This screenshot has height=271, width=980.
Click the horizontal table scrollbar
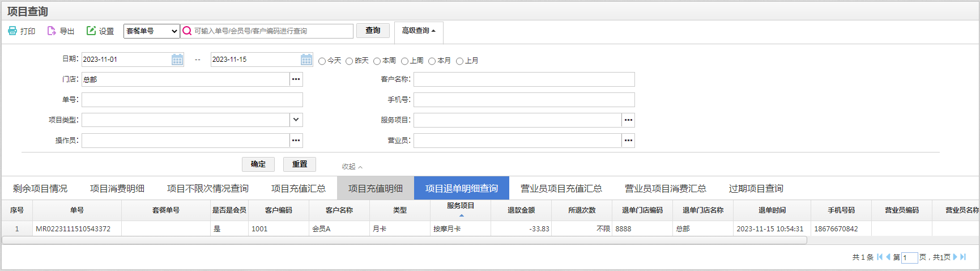[404, 240]
